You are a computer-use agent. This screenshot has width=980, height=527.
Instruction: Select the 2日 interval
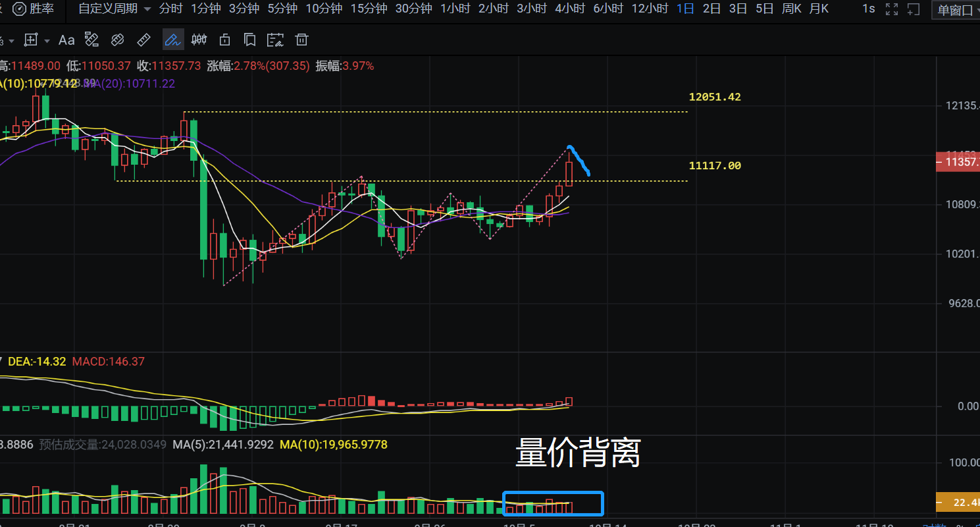711,9
